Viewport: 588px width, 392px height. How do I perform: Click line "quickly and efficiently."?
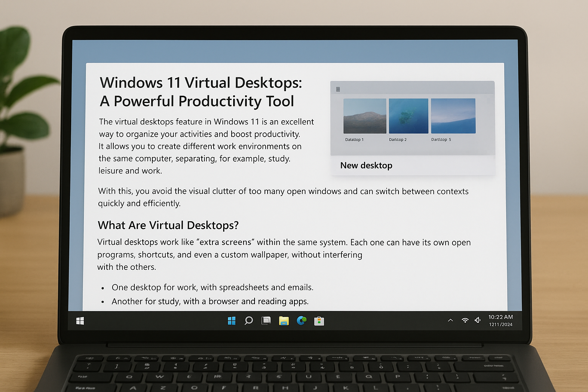pyautogui.click(x=139, y=203)
